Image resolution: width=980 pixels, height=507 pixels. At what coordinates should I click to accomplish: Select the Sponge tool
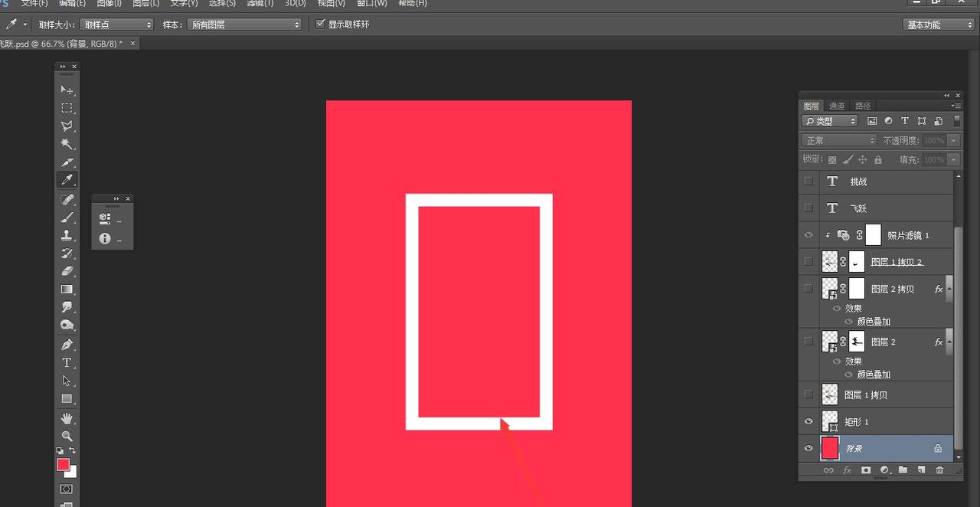tap(67, 325)
